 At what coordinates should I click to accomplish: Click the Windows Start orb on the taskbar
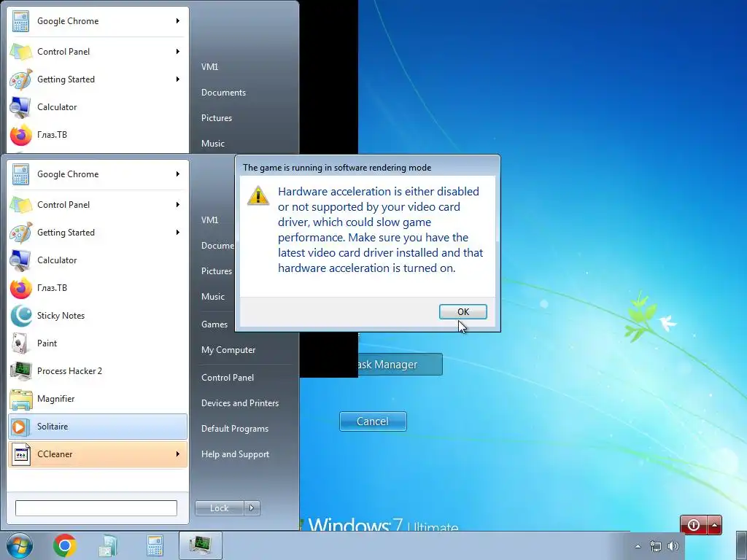point(20,545)
